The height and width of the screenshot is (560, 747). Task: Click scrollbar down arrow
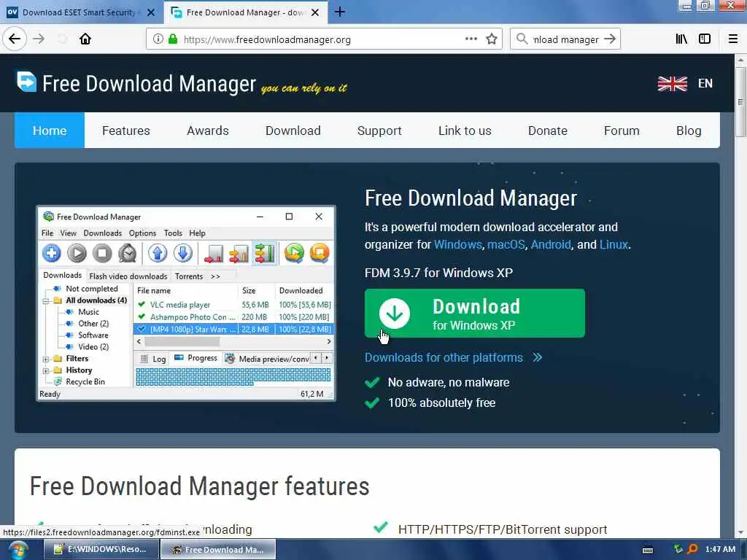(740, 533)
